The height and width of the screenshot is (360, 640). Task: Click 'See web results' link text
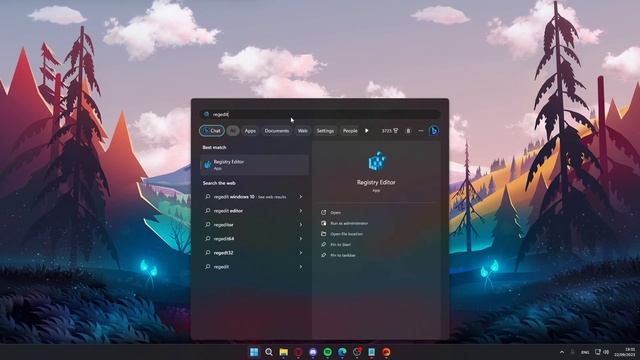tap(272, 197)
